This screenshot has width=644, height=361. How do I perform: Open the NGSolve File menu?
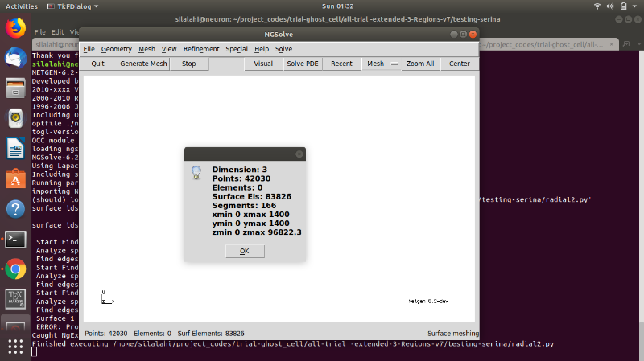pos(89,49)
